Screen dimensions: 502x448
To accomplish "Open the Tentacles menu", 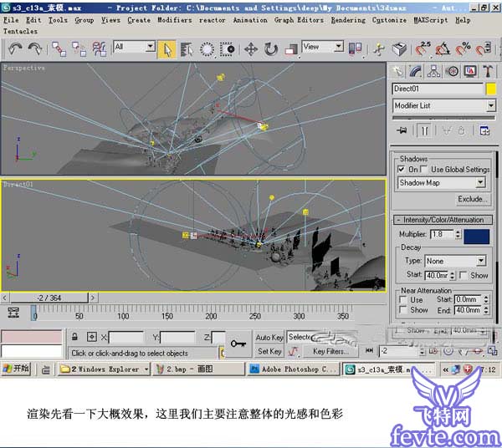I will [20, 31].
